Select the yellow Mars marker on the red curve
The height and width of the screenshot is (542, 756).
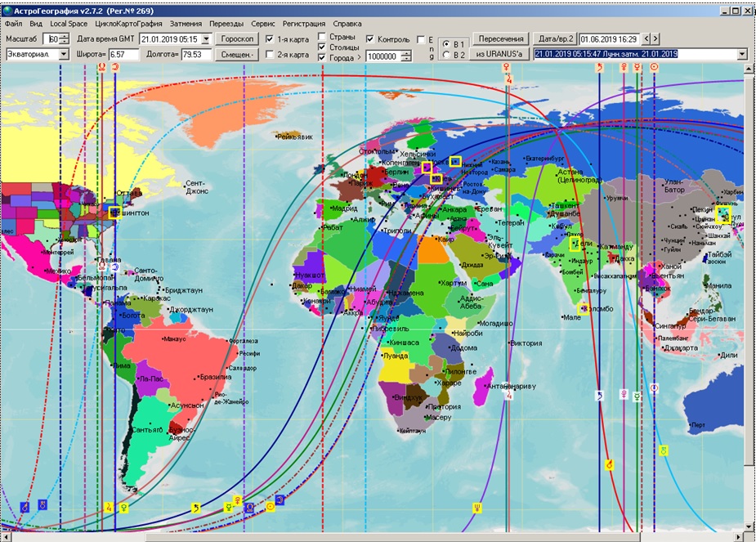point(608,464)
